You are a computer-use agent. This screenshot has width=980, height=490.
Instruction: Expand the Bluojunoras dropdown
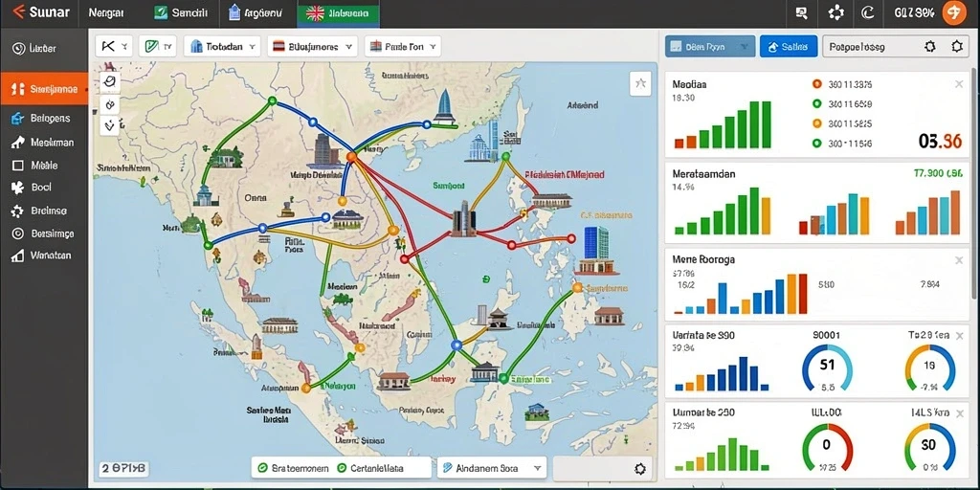click(313, 46)
